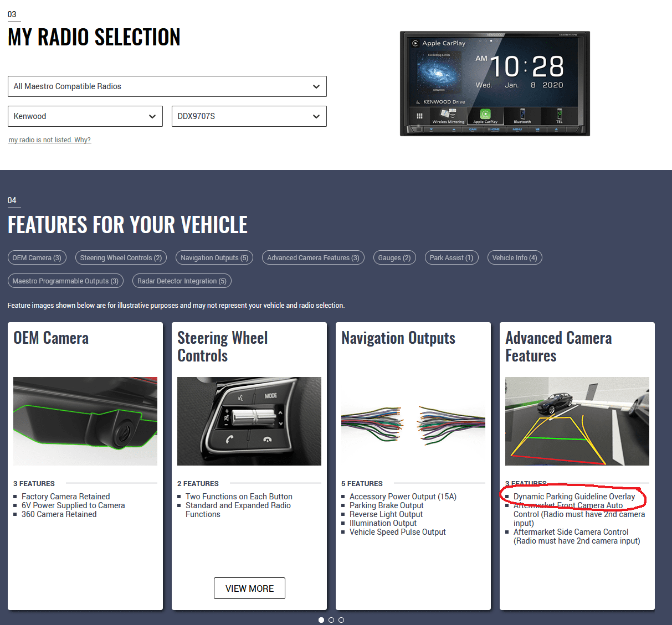Click 'Vehicle Speed Pulse Output' text
This screenshot has width=672, height=625.
tap(398, 532)
